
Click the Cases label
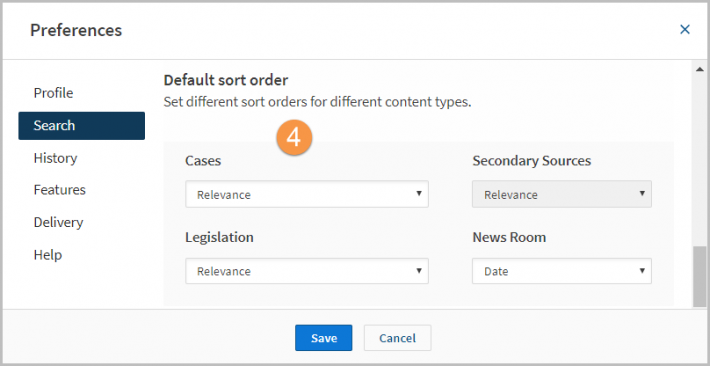(203, 161)
